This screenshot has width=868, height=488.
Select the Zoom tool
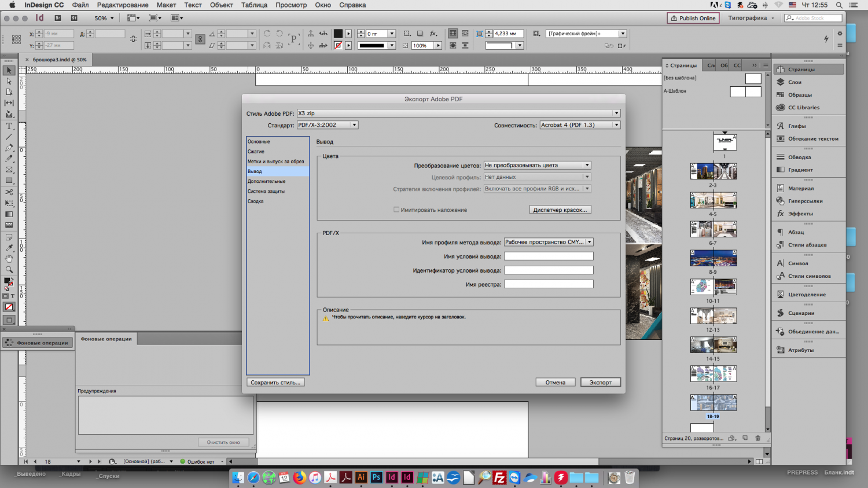(9, 270)
